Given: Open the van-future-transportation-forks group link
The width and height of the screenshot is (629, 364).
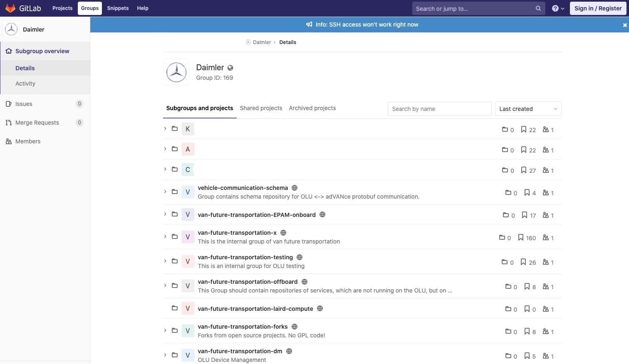Looking at the screenshot, I should (x=243, y=327).
